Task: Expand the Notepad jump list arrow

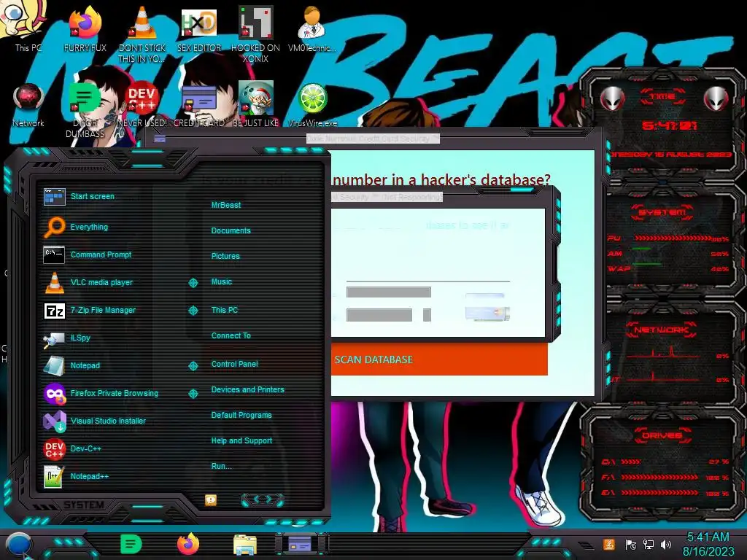Action: click(193, 366)
